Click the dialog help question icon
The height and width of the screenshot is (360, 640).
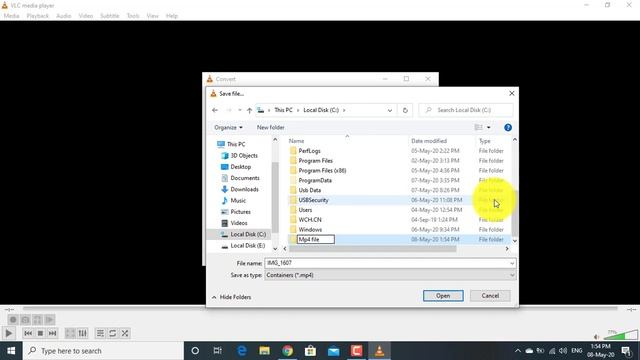click(x=508, y=127)
